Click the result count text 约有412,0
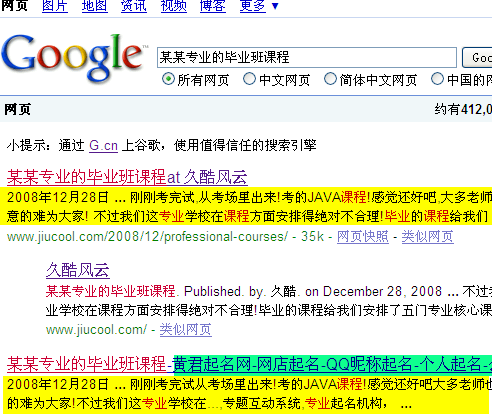This screenshot has width=492, height=414. (x=463, y=109)
